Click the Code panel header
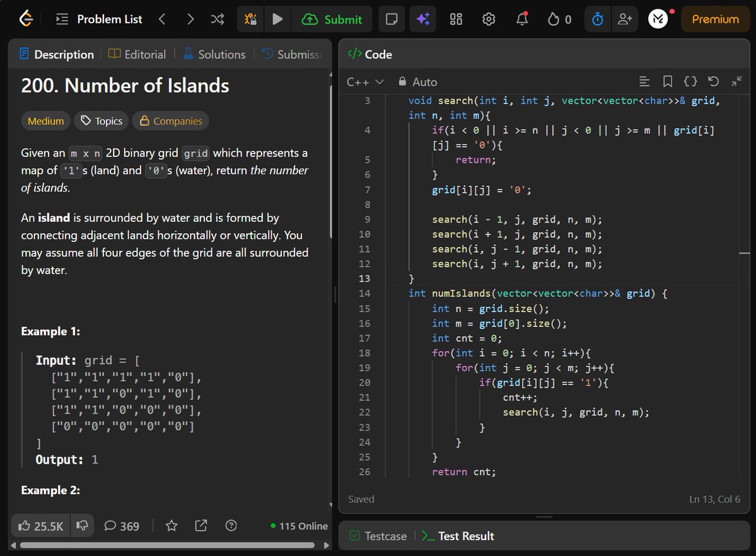Image resolution: width=756 pixels, height=556 pixels. [x=370, y=54]
